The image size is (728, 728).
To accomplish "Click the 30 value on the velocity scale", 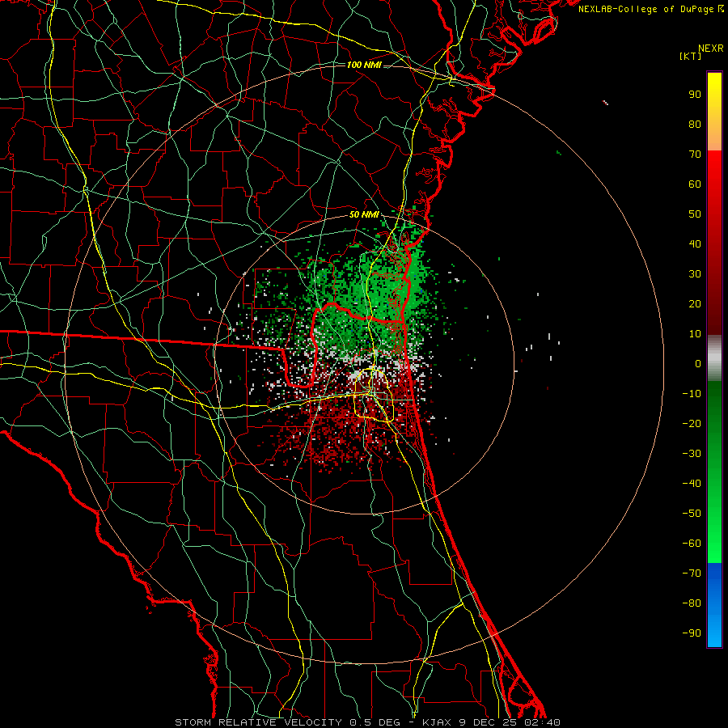I will tap(695, 274).
